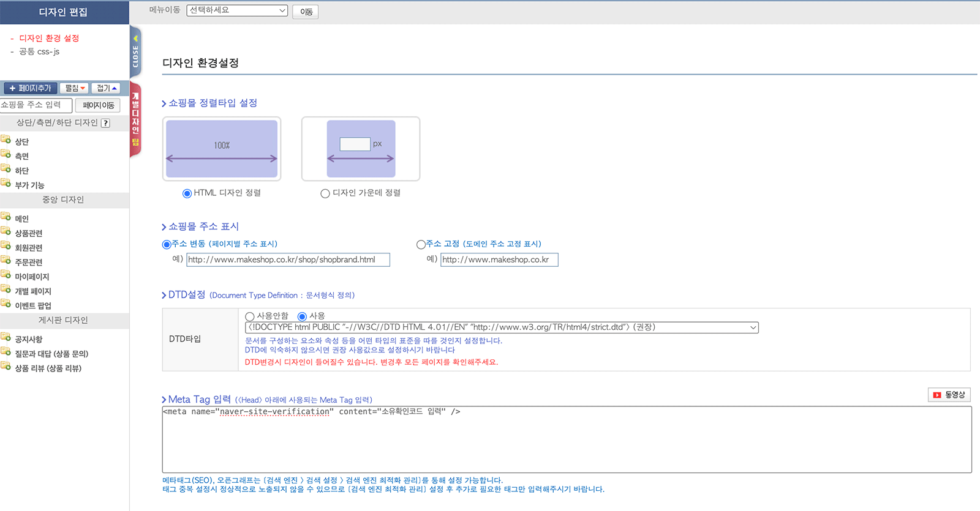Click the folder icon next to 질문과 대답

pos(6,352)
